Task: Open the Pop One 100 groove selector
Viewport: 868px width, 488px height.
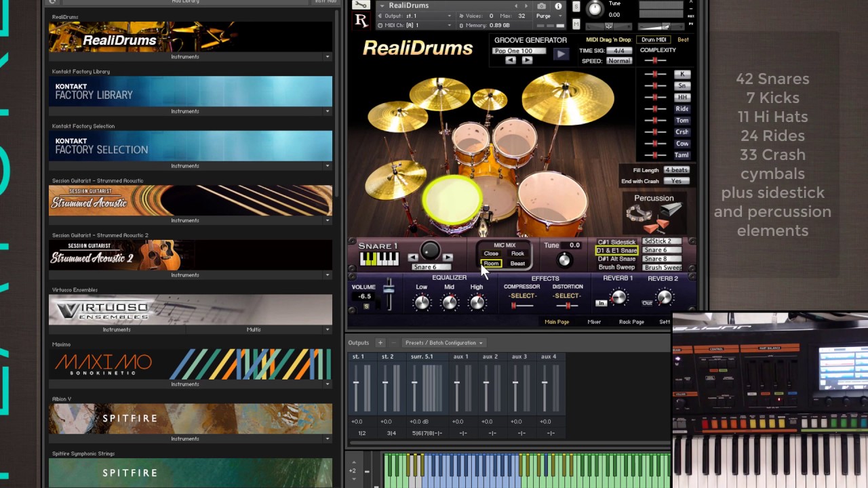Action: pyautogui.click(x=519, y=51)
